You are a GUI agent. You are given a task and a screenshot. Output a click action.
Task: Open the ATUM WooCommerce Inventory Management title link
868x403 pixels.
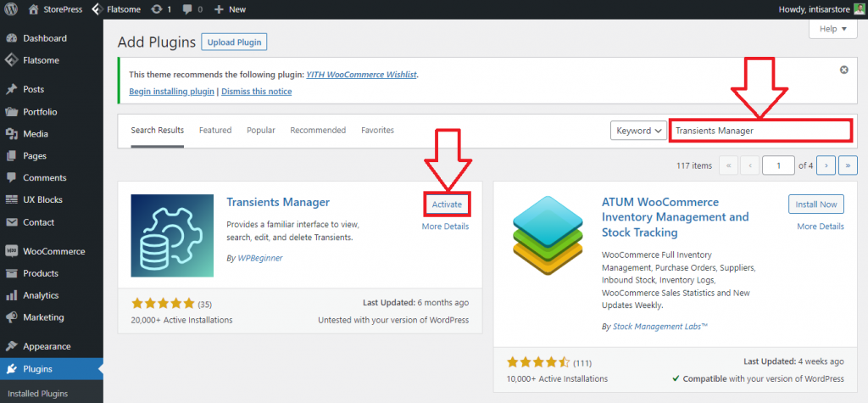[x=676, y=217]
